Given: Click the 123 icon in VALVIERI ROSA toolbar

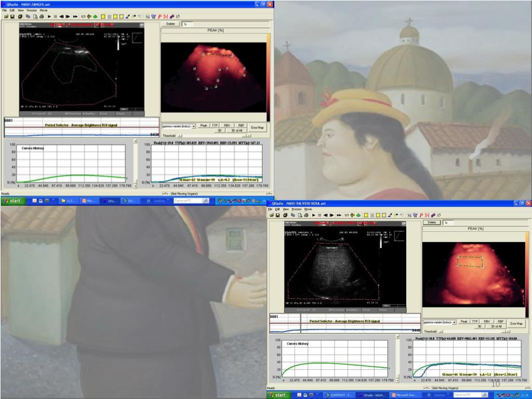Looking at the screenshot, I should (x=347, y=215).
